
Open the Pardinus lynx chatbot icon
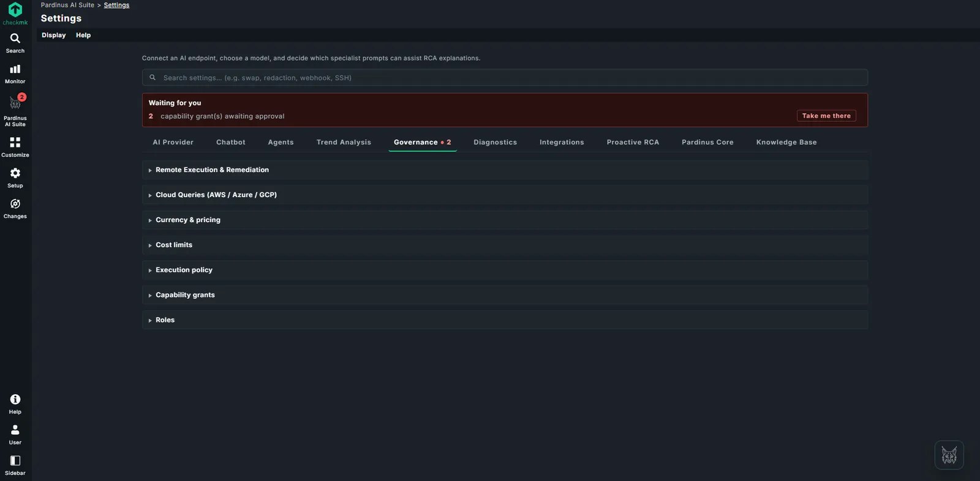pos(949,455)
